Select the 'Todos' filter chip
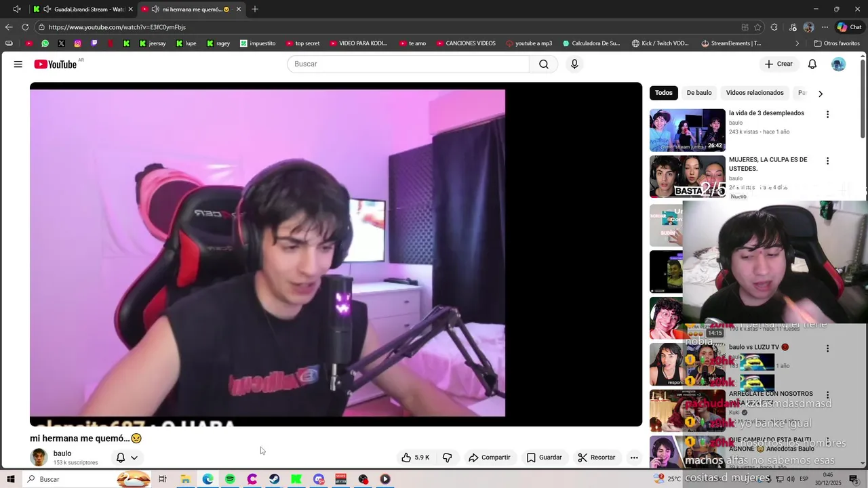This screenshot has width=868, height=488. 664,93
